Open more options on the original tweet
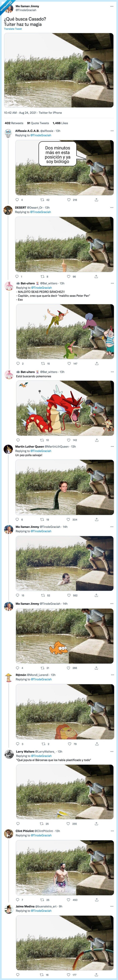118x980 pixels. (112, 6)
